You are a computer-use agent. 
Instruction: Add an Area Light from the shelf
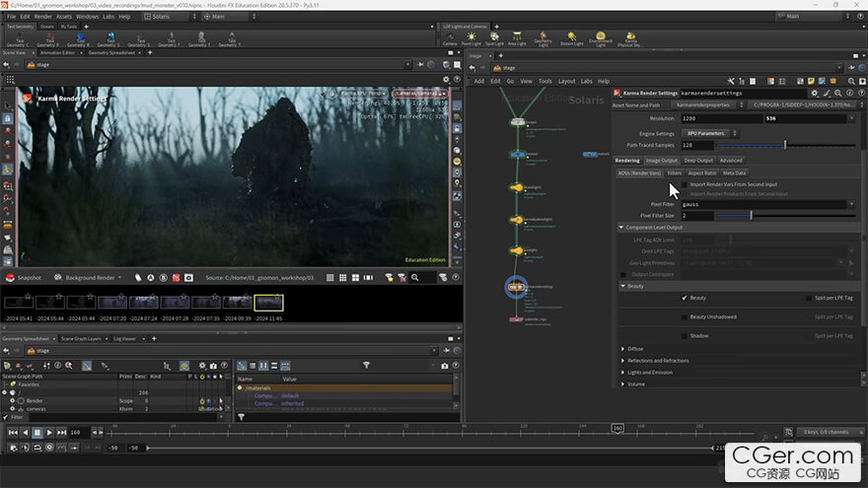click(517, 38)
